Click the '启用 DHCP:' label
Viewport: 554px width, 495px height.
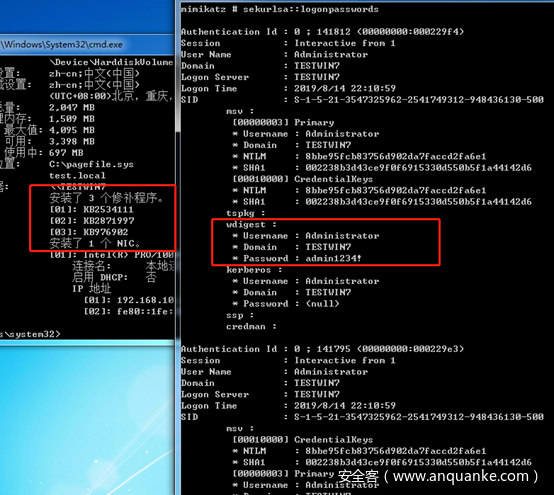click(100, 277)
